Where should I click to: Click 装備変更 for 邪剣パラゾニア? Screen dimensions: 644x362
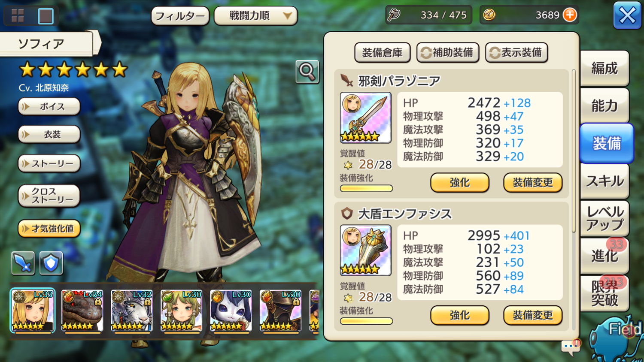533,183
